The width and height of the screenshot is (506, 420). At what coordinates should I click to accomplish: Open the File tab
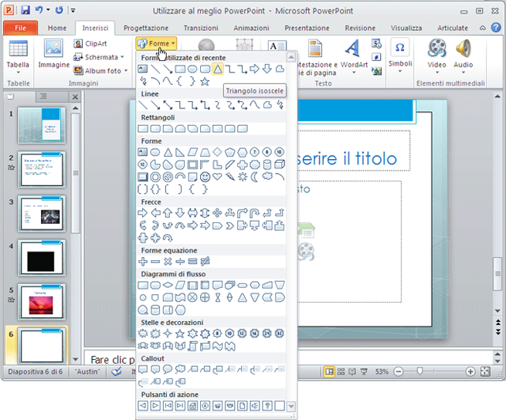click(20, 28)
